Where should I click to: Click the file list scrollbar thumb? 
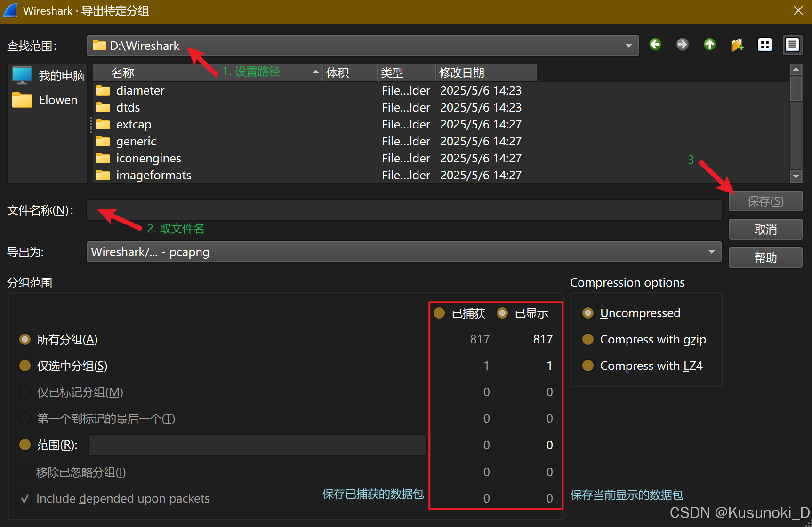[796, 88]
